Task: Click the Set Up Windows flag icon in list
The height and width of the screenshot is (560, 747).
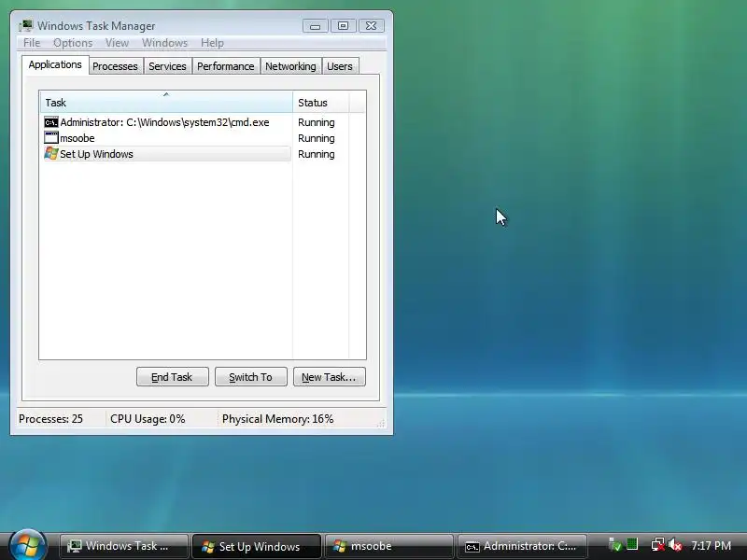Action: point(51,154)
